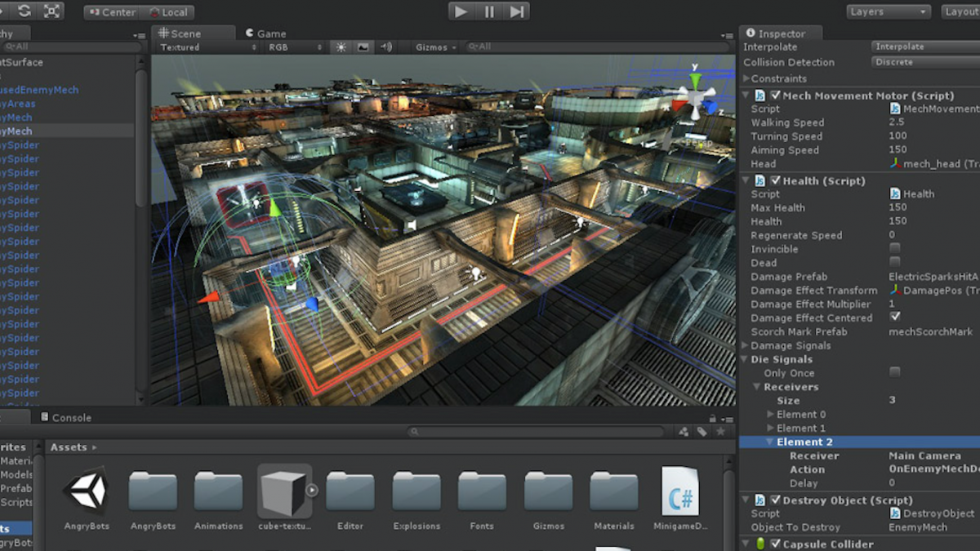Expand the Constraints section
980x551 pixels.
(746, 79)
